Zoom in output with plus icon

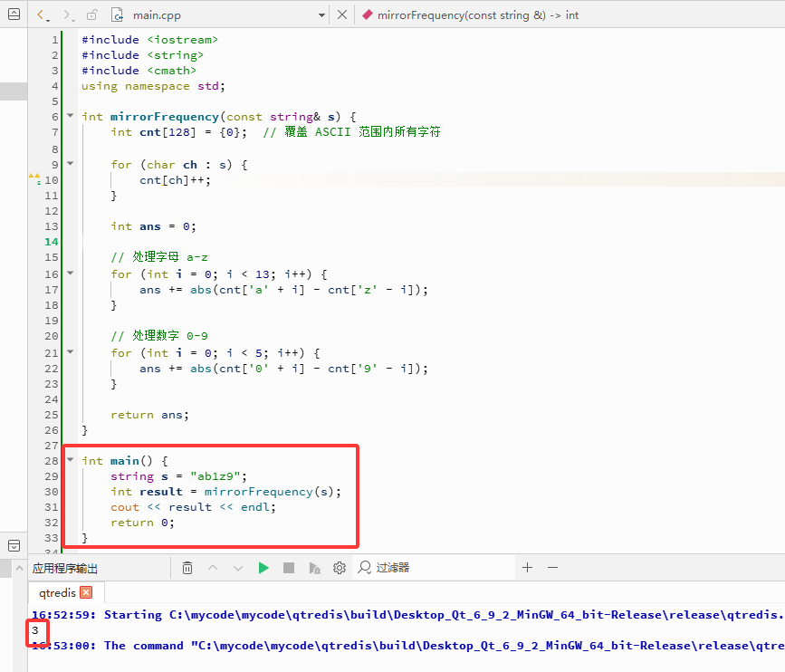[527, 567]
